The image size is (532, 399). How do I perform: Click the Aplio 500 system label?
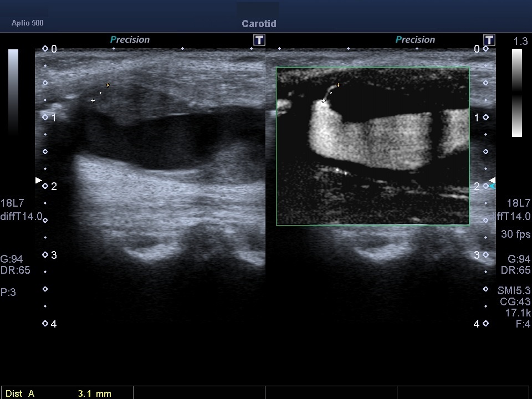point(27,23)
